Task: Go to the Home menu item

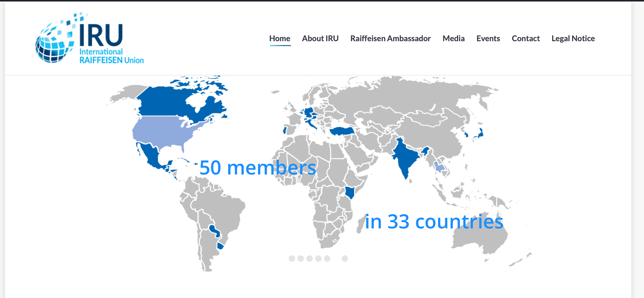Action: coord(280,39)
